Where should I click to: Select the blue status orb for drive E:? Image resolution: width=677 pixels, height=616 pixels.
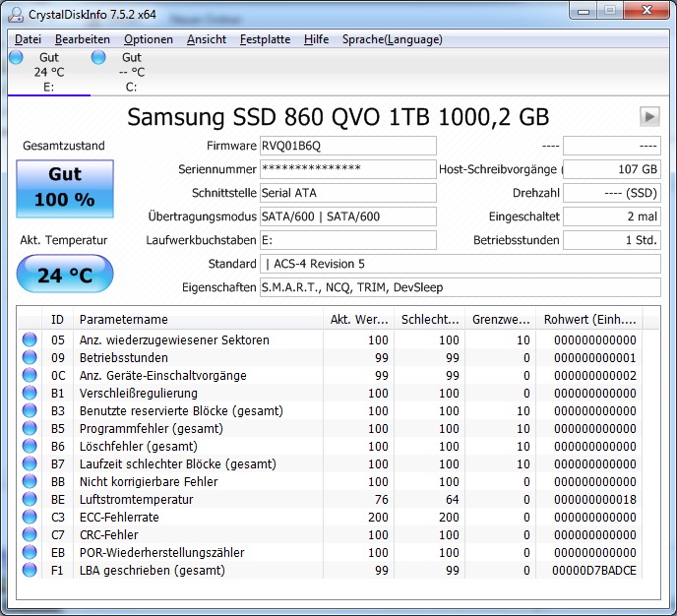coord(16,57)
